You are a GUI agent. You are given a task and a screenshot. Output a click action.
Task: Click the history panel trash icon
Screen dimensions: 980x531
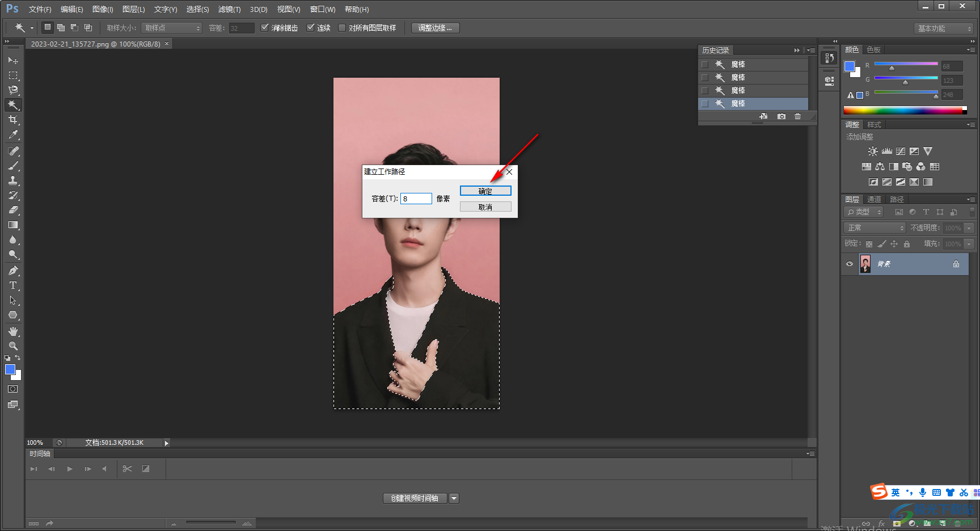pyautogui.click(x=797, y=116)
